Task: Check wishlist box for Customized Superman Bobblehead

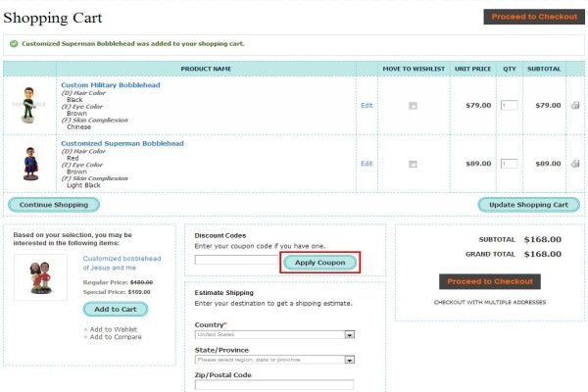Action: point(413,164)
